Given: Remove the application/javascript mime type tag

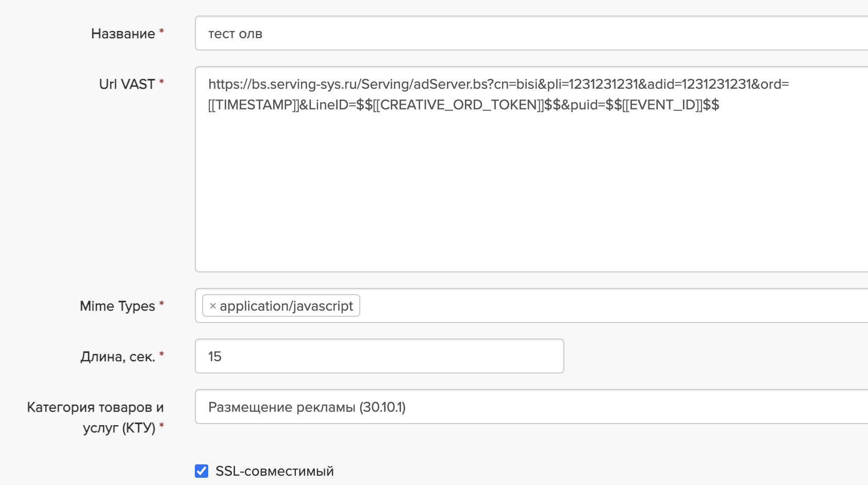Looking at the screenshot, I should coord(213,306).
